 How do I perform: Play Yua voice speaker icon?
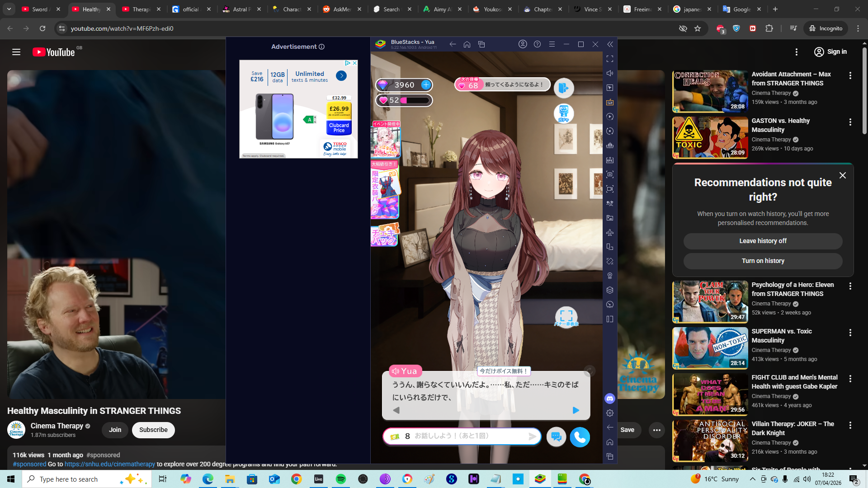[396, 371]
